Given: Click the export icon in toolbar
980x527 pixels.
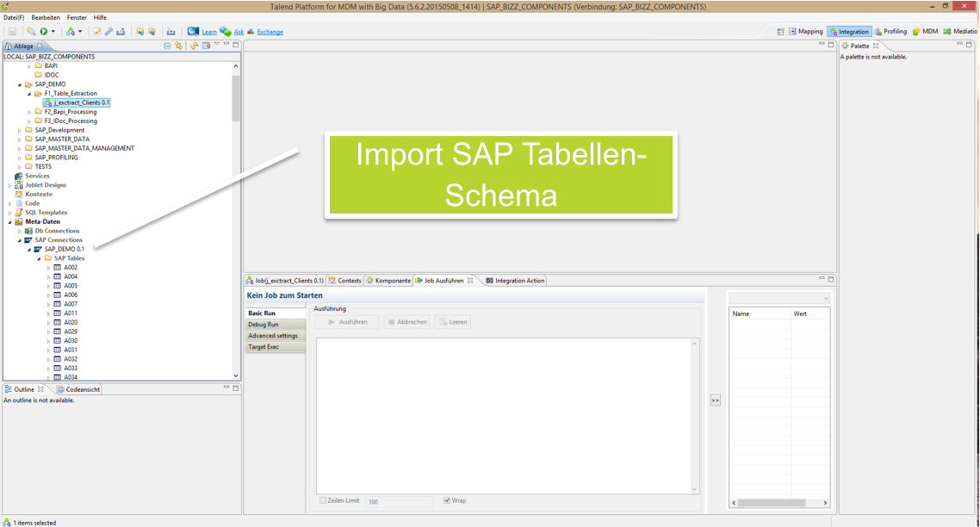Looking at the screenshot, I should (121, 31).
